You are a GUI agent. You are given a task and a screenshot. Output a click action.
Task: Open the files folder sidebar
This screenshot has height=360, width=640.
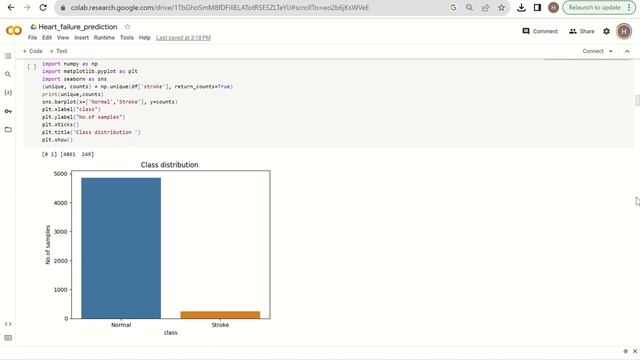point(8,129)
